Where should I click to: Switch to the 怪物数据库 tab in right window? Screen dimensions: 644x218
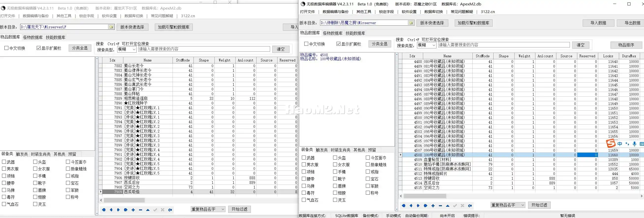[x=333, y=33]
